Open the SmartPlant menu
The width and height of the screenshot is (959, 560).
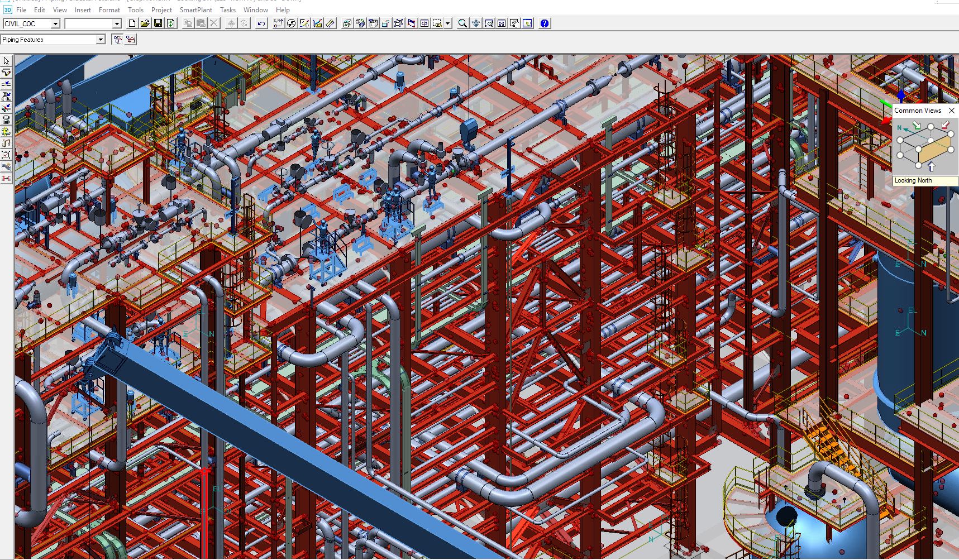point(195,10)
